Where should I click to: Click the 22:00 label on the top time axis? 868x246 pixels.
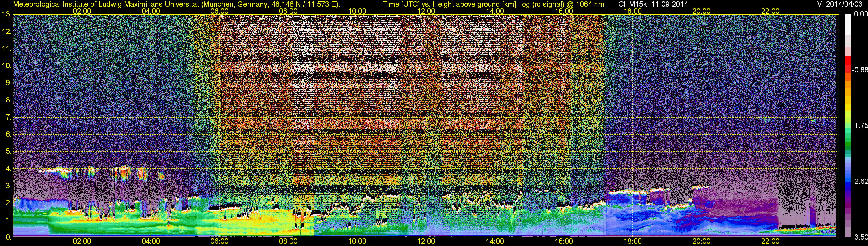pyautogui.click(x=770, y=11)
